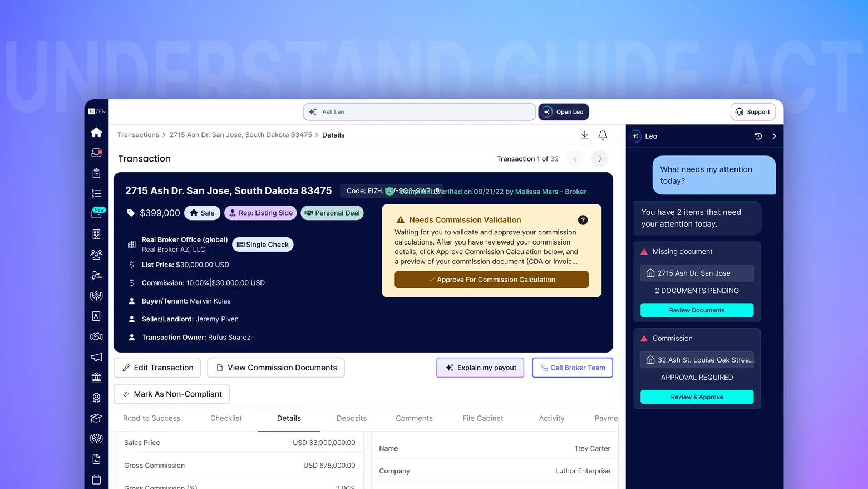Click the Rep: Listing Side tag
The height and width of the screenshot is (489, 868).
[x=261, y=213]
